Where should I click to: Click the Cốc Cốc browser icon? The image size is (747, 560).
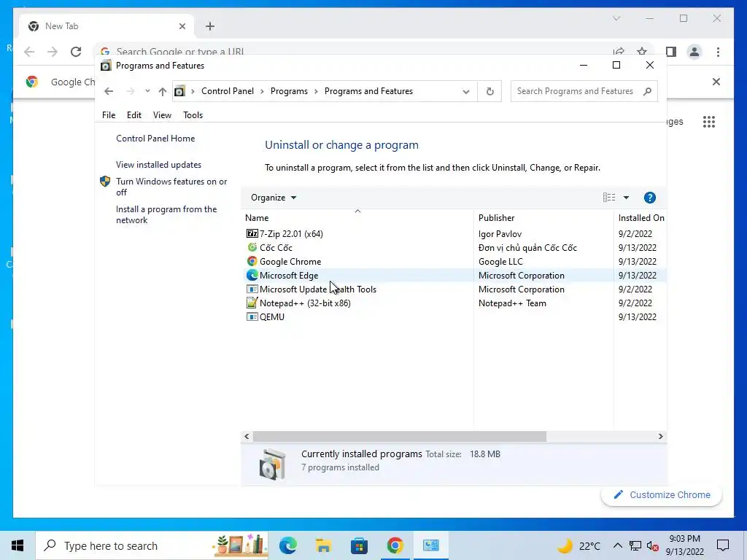pyautogui.click(x=252, y=247)
